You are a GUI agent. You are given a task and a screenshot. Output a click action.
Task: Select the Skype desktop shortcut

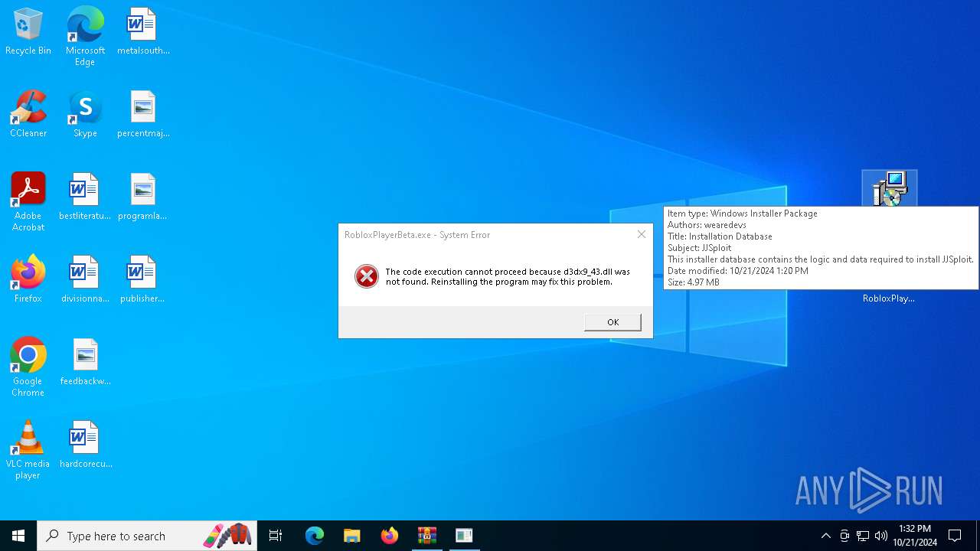pos(85,115)
